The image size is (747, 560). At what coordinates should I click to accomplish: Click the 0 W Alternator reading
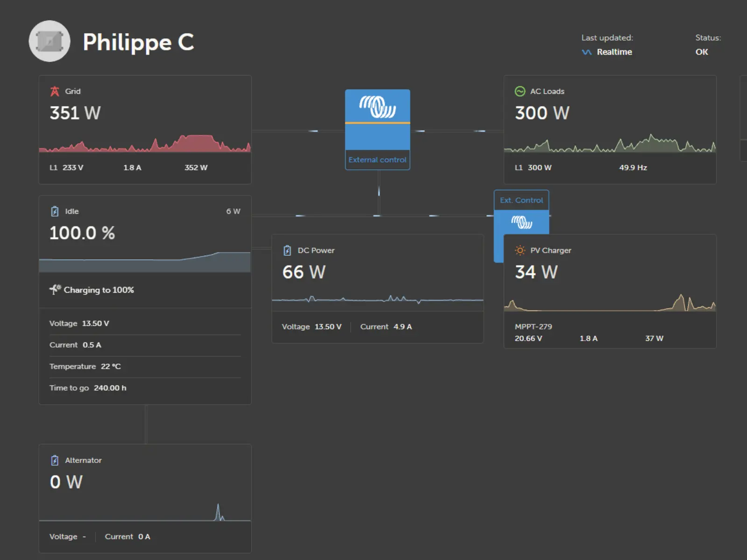pyautogui.click(x=66, y=482)
